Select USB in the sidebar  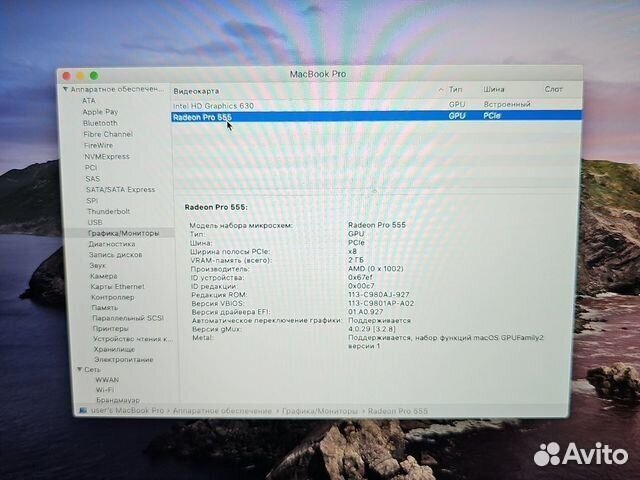pyautogui.click(x=95, y=222)
